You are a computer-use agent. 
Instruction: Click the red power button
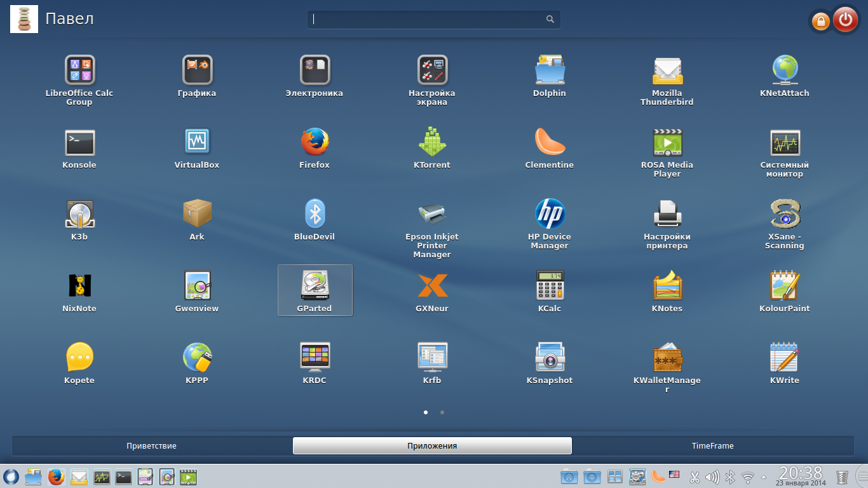point(845,20)
